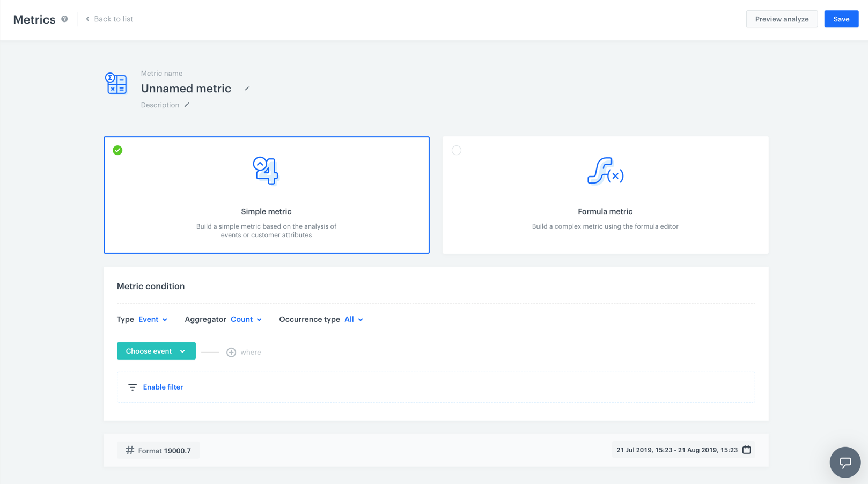This screenshot has width=868, height=484.
Task: Select the Simple metric checked option
Action: (x=117, y=150)
